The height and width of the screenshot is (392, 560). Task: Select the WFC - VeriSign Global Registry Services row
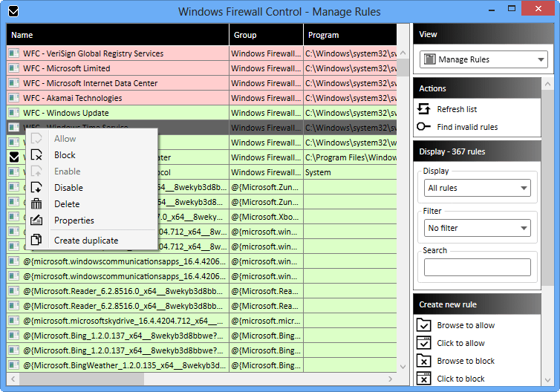coord(201,53)
